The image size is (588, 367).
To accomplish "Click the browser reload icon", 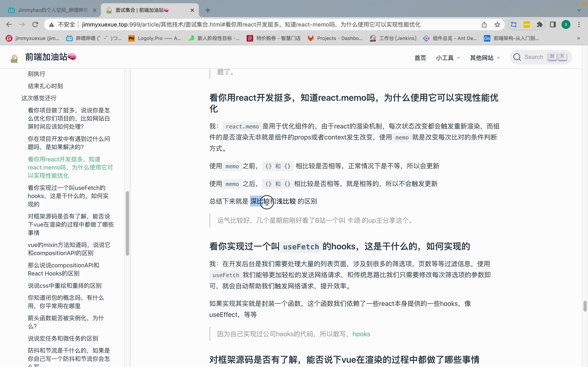I will coord(35,24).
